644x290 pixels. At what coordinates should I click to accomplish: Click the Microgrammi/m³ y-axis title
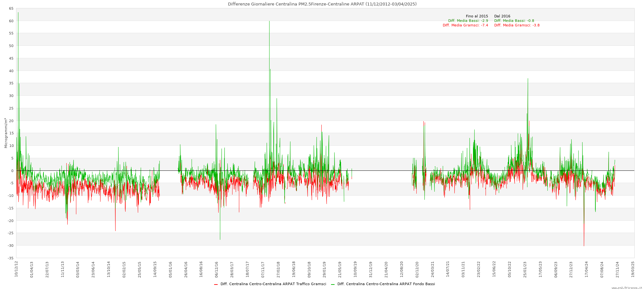[x=6, y=133]
